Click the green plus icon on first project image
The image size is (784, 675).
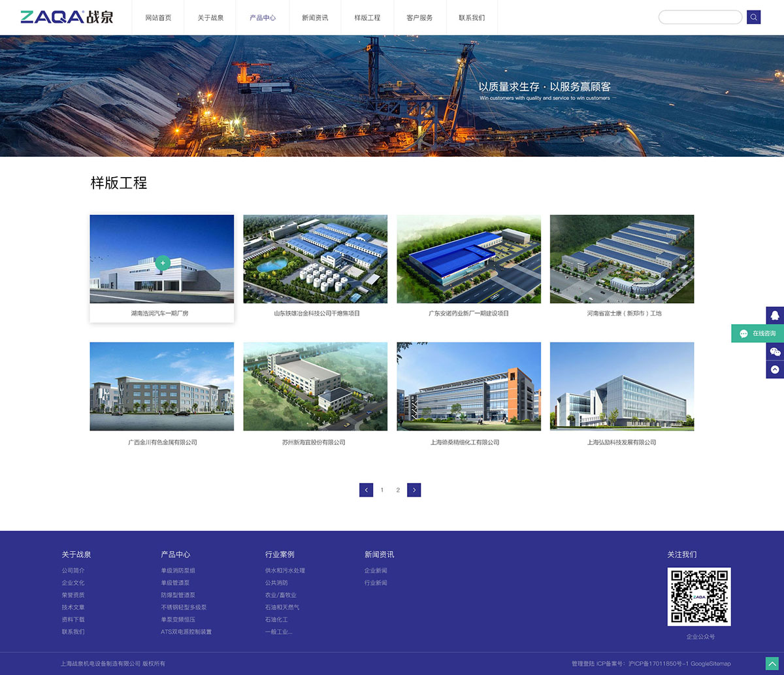[x=163, y=263]
